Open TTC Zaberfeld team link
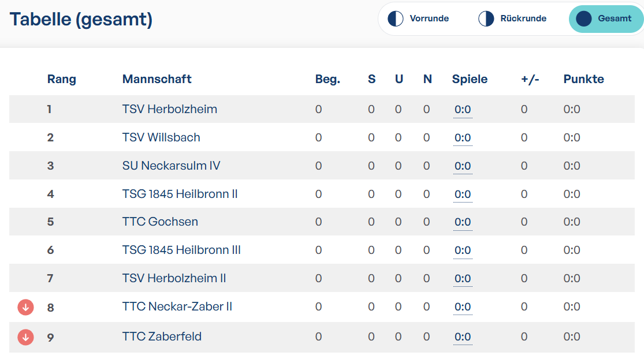The width and height of the screenshot is (644, 363). (x=162, y=336)
